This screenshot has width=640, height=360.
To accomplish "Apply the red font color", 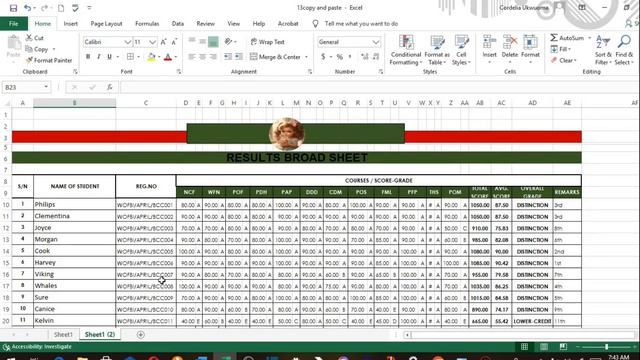I will [168, 57].
